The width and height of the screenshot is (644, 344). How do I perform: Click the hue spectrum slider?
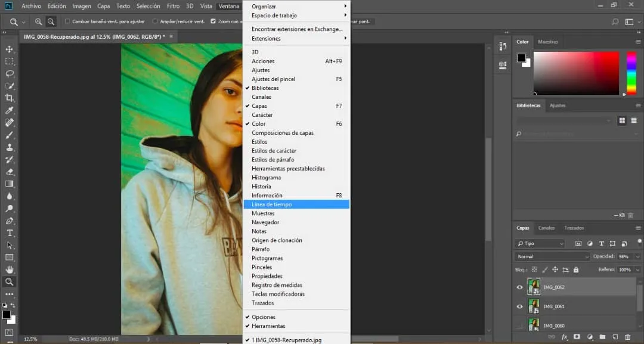(x=631, y=73)
